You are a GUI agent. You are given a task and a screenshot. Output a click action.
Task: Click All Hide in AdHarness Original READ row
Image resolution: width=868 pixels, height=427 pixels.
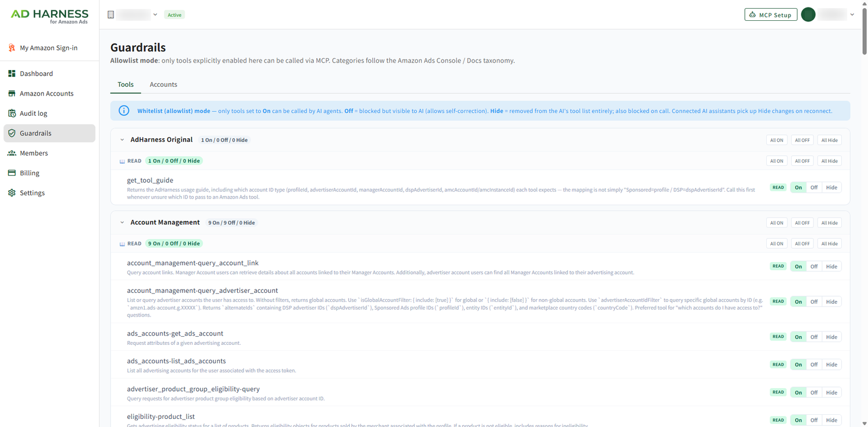(829, 161)
